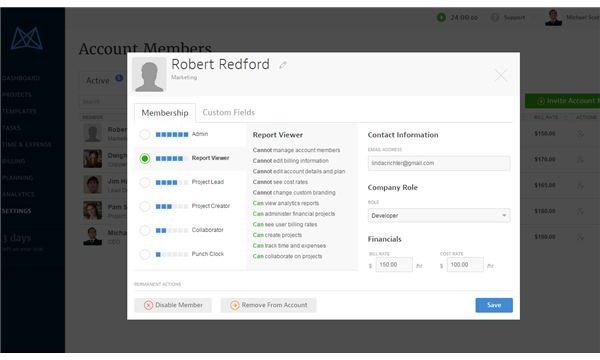Select the Punch Clock radio button

click(145, 254)
